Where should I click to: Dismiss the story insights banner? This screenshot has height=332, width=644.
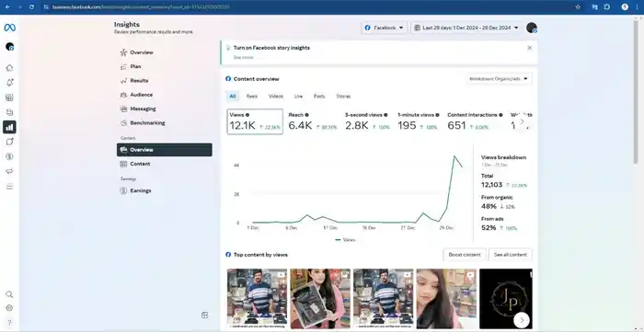(x=529, y=48)
